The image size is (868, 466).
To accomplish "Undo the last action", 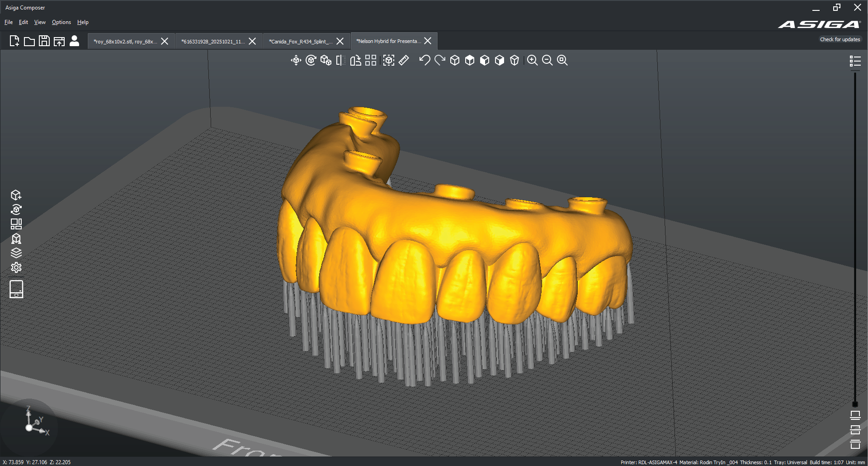I will [x=425, y=61].
